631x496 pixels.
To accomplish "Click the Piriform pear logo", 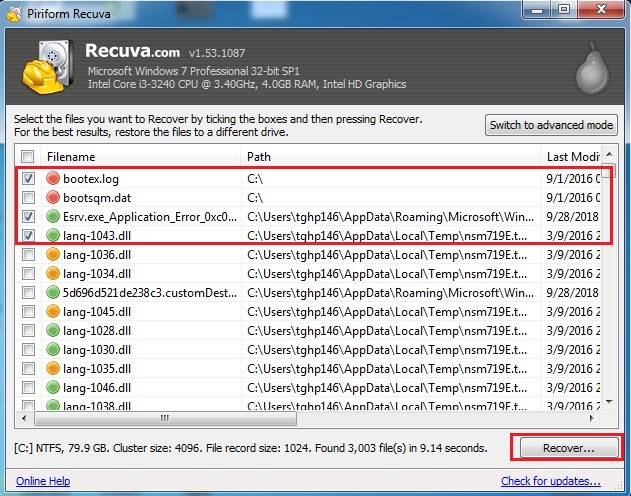I will [x=592, y=68].
